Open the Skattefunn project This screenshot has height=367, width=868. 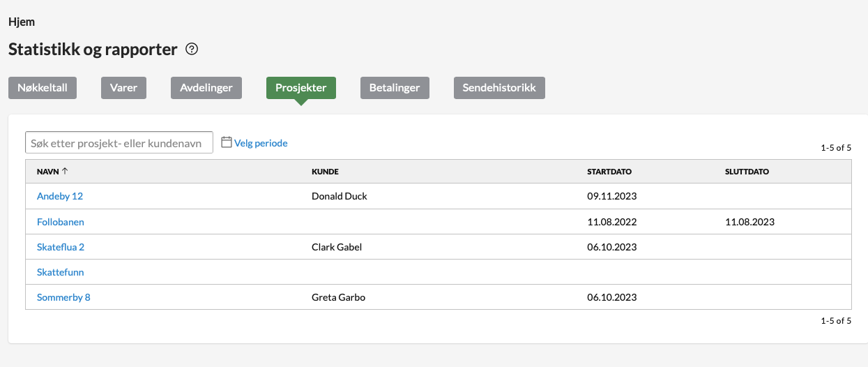[x=60, y=272]
